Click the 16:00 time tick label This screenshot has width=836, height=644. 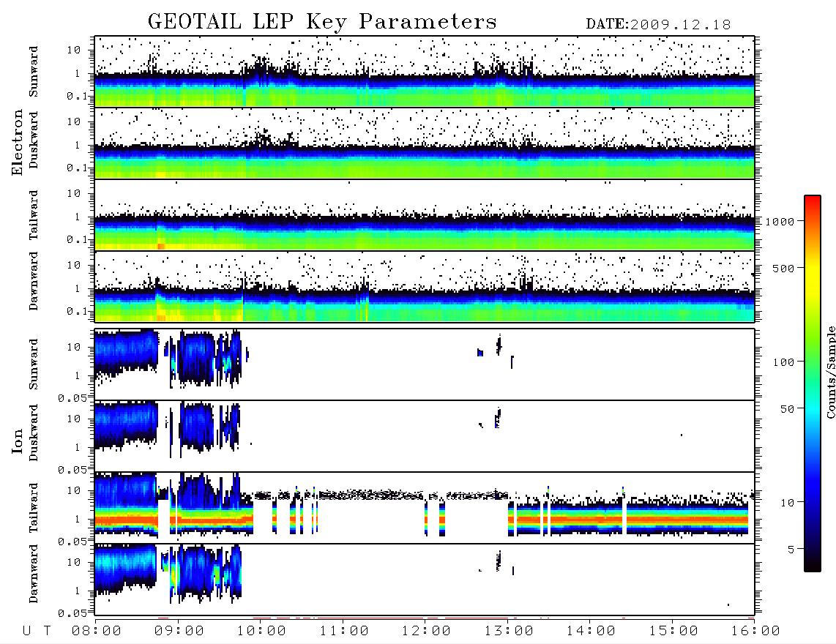(x=755, y=632)
